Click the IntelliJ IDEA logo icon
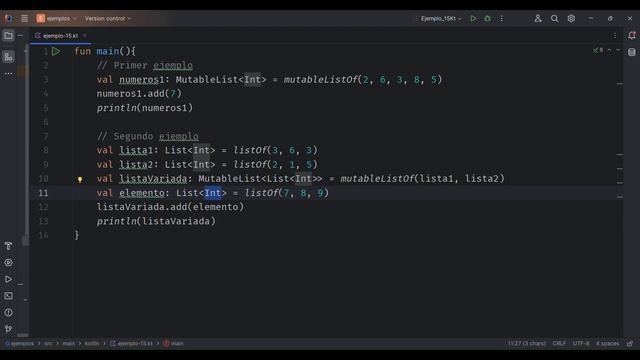This screenshot has height=360, width=640. tap(8, 18)
